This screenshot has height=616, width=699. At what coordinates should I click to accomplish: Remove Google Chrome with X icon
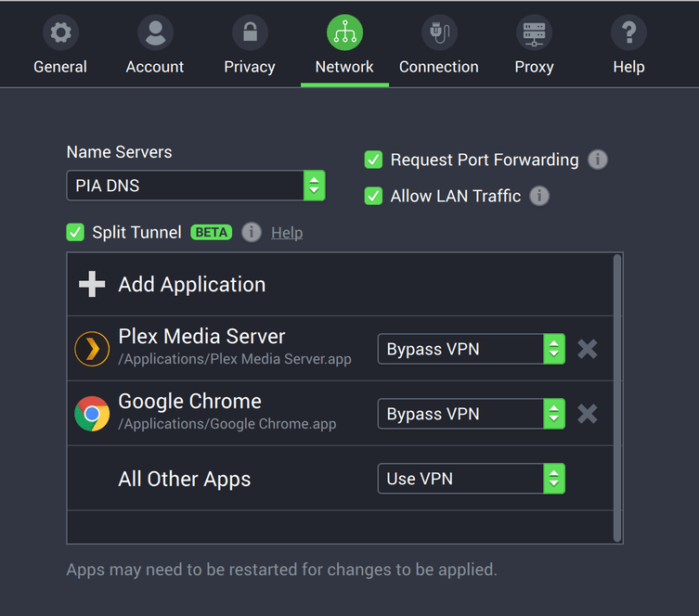pyautogui.click(x=587, y=414)
